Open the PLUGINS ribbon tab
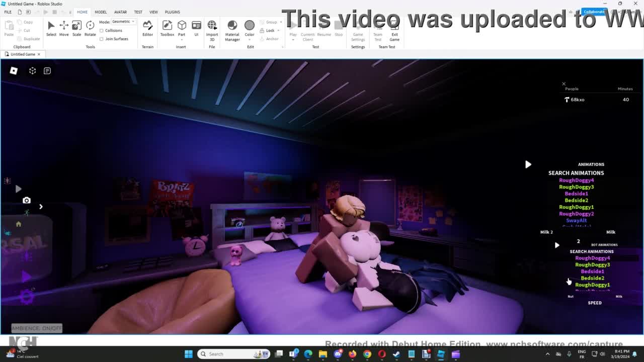 tap(172, 12)
